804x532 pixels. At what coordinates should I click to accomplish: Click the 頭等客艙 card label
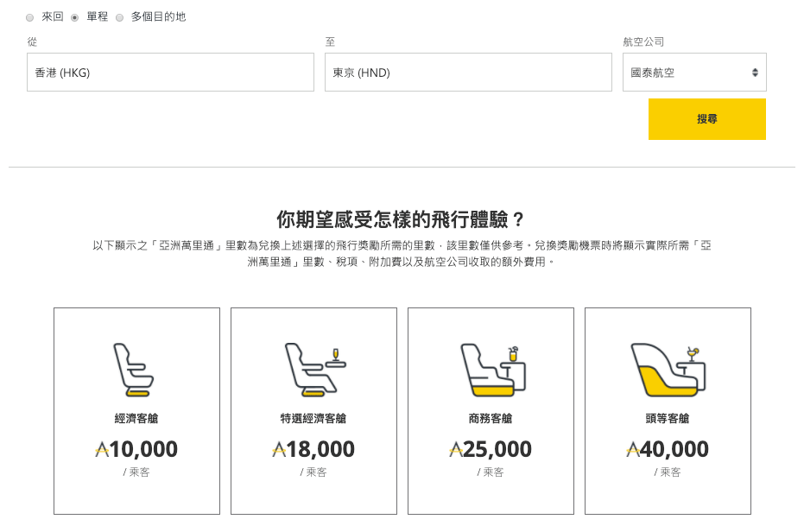coord(668,419)
